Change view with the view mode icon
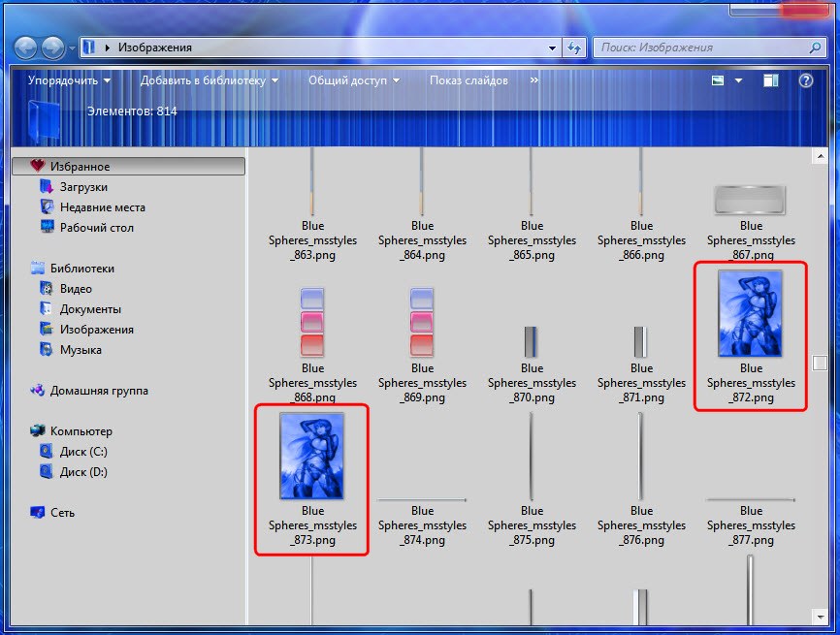The image size is (840, 635). 718,80
